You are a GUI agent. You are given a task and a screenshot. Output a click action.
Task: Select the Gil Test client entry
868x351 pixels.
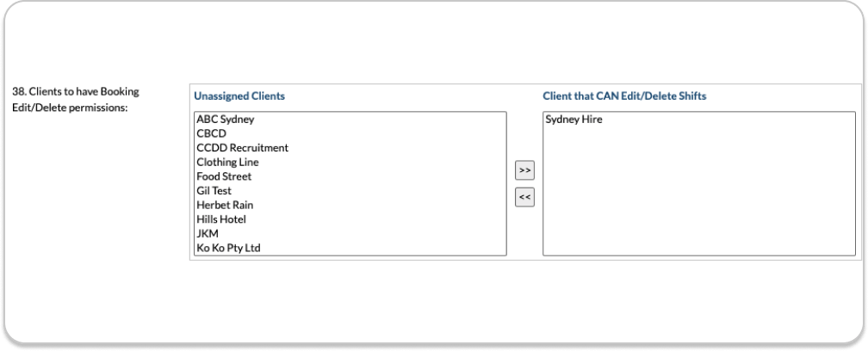click(214, 190)
